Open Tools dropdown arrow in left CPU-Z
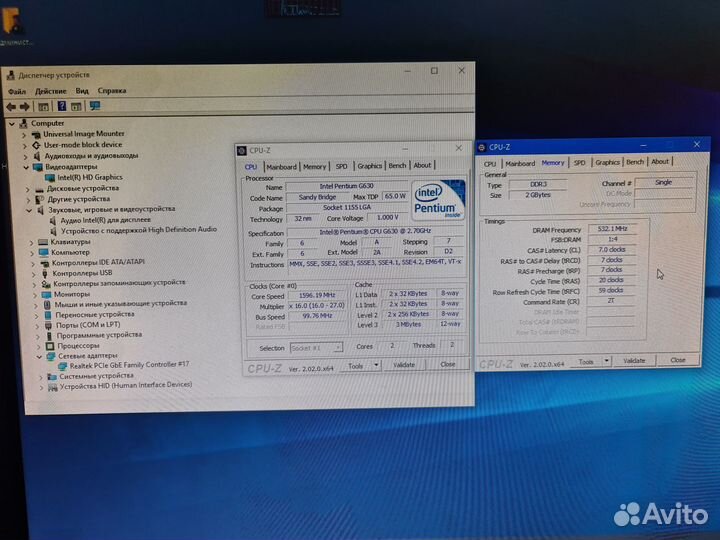 376,366
